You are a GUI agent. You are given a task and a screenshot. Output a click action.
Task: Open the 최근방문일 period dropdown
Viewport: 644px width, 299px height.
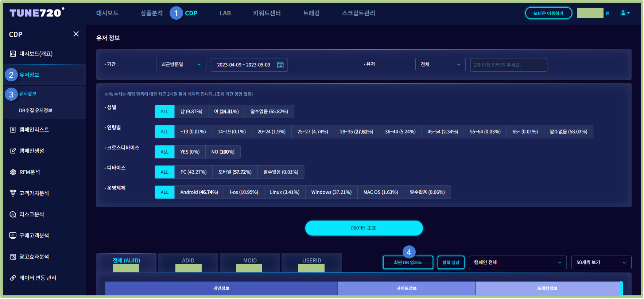point(181,65)
